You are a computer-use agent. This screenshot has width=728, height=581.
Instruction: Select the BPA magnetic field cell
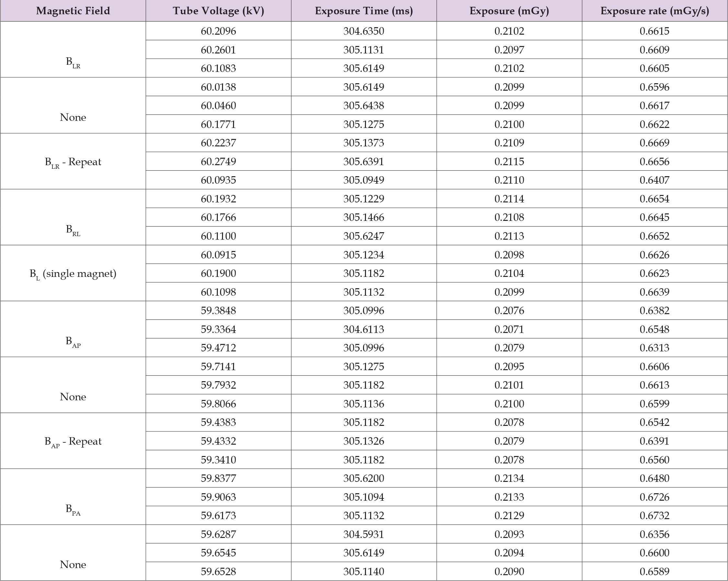pyautogui.click(x=73, y=508)
